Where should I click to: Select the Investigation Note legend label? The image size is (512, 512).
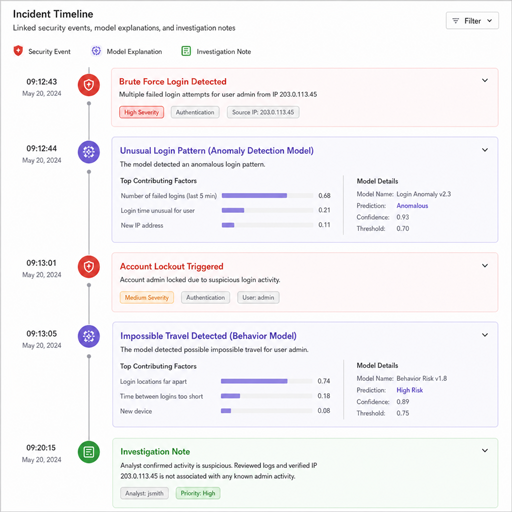(224, 52)
